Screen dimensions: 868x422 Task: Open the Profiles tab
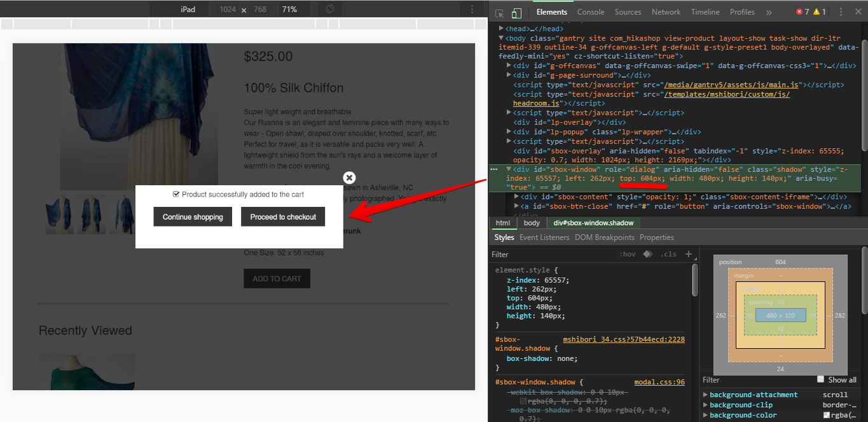tap(742, 12)
